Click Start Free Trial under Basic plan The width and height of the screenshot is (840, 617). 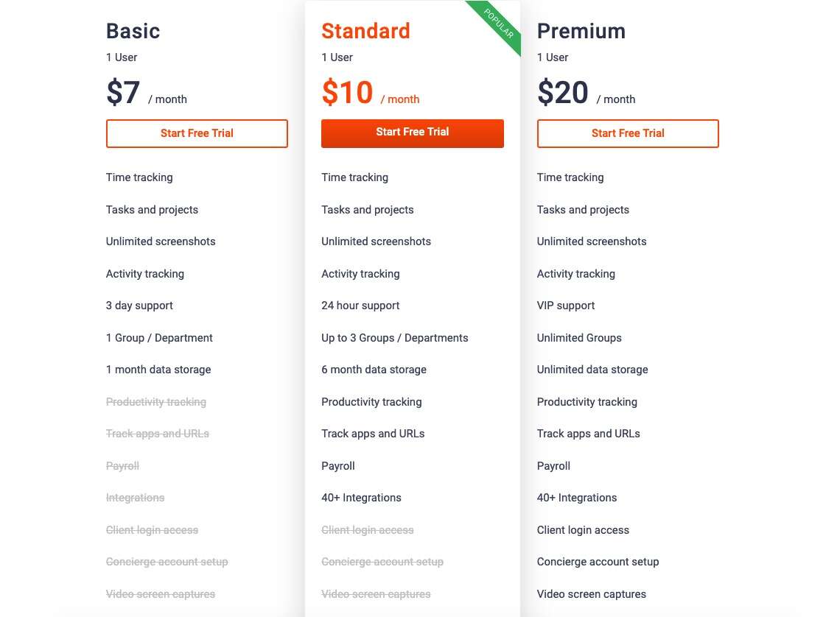(197, 133)
